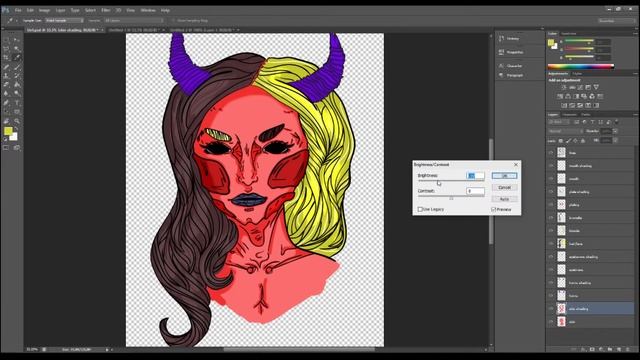
Task: Click the foreground color swatch in toolbox
Action: click(x=8, y=131)
